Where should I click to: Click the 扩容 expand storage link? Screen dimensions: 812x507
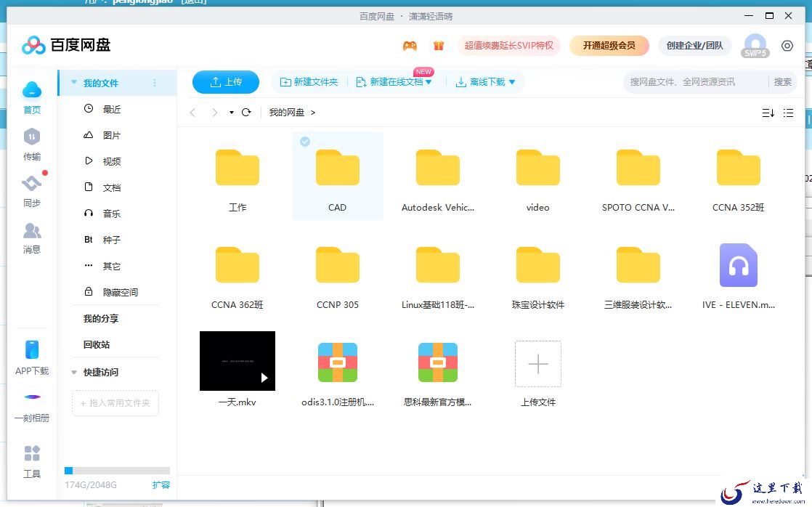tap(161, 484)
